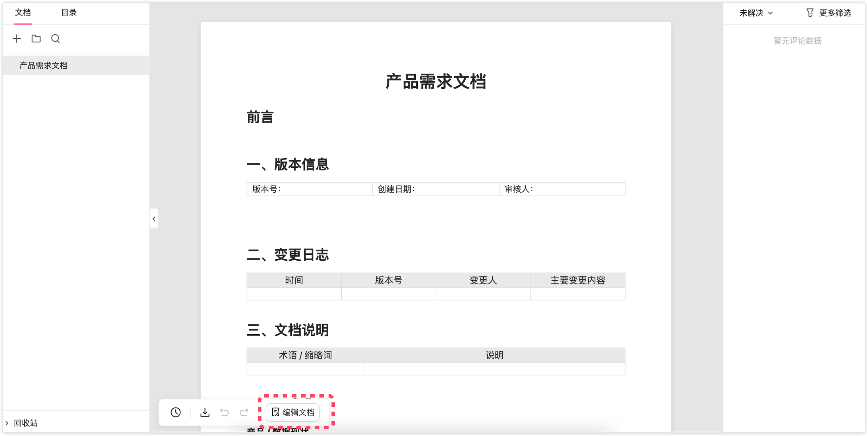Open the 未解决 status dropdown

tap(756, 13)
